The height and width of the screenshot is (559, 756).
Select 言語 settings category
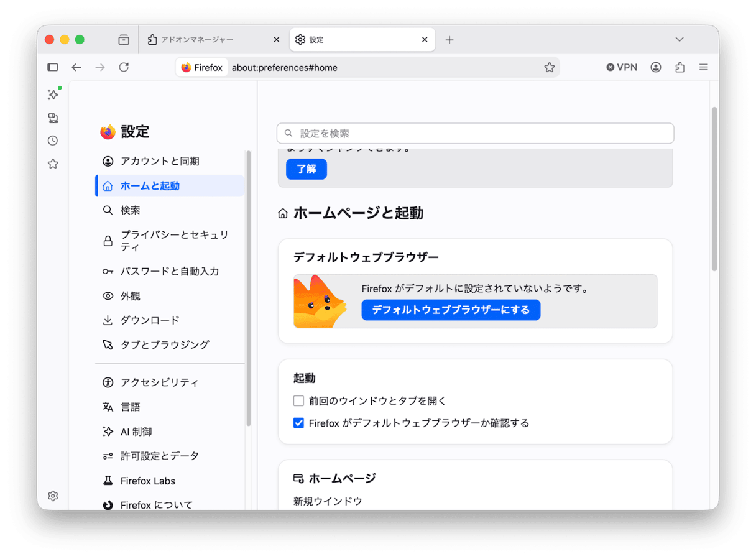170,407
